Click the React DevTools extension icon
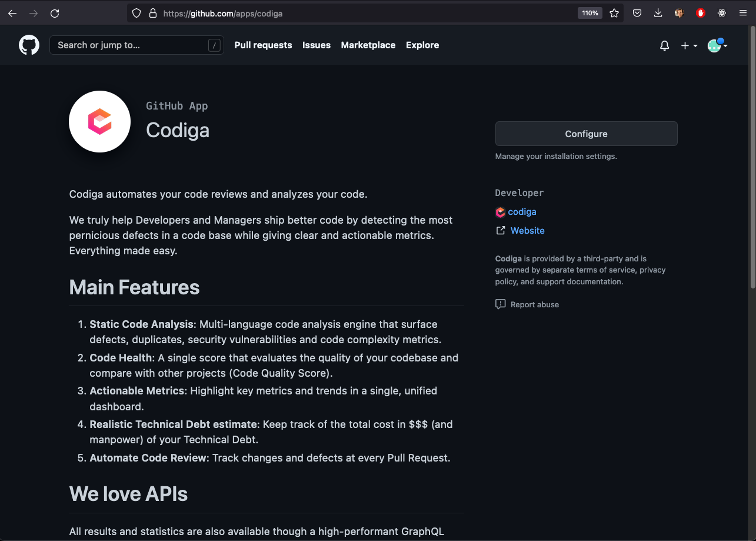Screen dimensions: 756x541 [722, 13]
